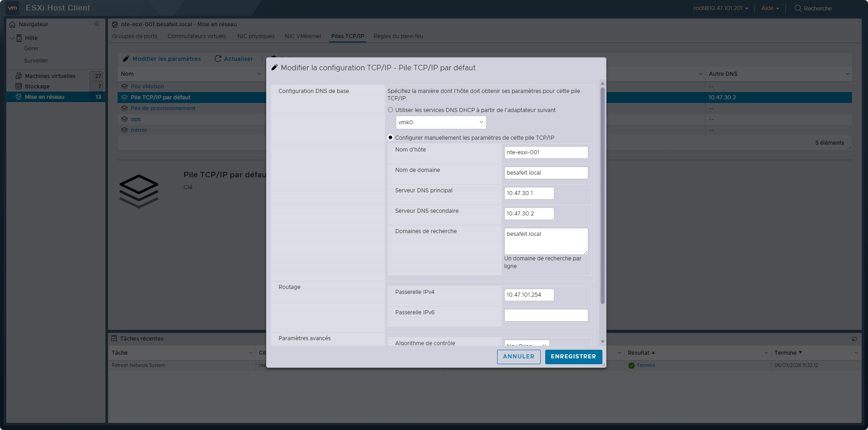The height and width of the screenshot is (430, 868).
Task: Click the Pile vMotion stack icon
Action: pos(124,86)
